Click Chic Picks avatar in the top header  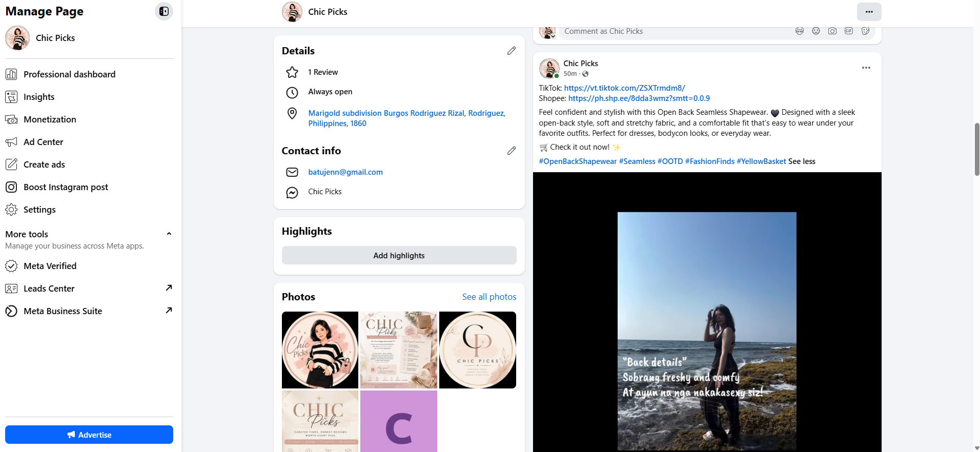coord(292,12)
